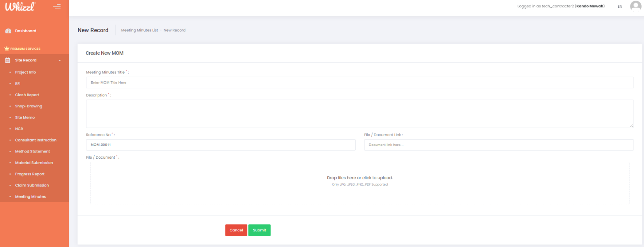Click the Site Record calendar icon
Screen dimensions: 644x247
click(8, 60)
